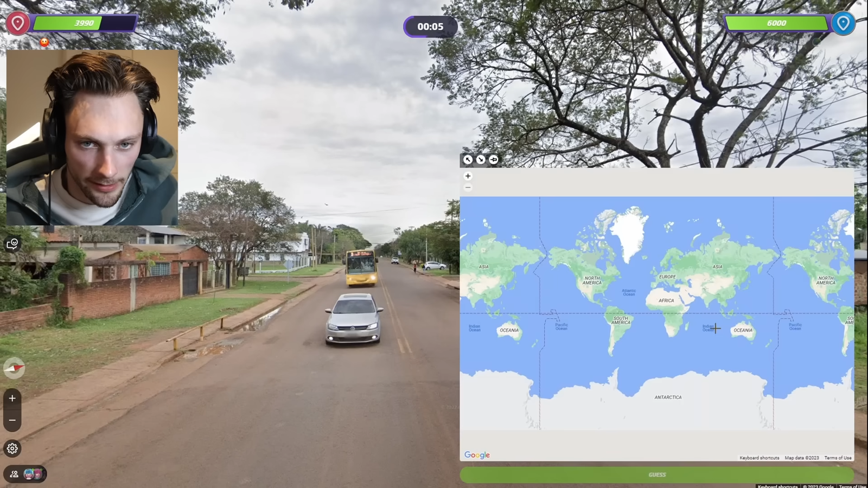Show the players list at bottom left

point(25,474)
